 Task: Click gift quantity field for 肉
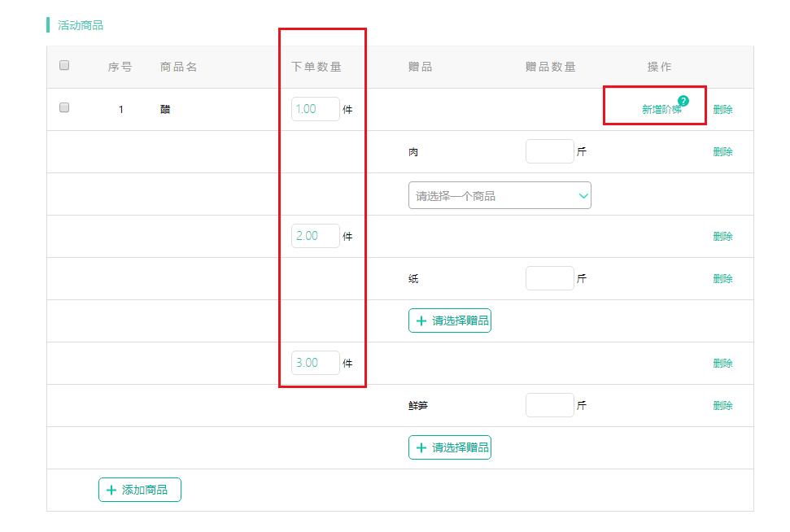(549, 151)
